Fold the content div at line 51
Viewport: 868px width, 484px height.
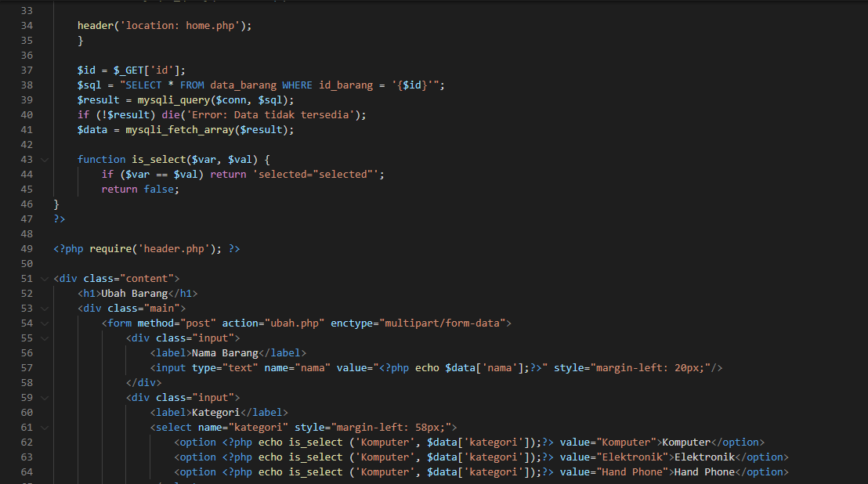click(x=44, y=278)
